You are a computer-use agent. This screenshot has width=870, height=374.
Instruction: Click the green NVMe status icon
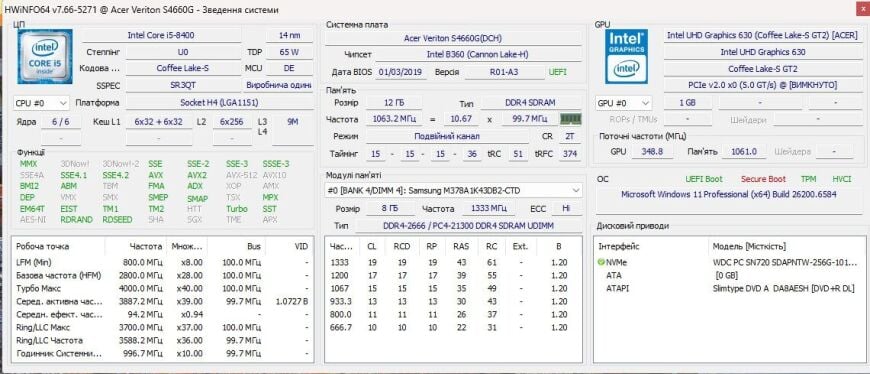[601, 262]
